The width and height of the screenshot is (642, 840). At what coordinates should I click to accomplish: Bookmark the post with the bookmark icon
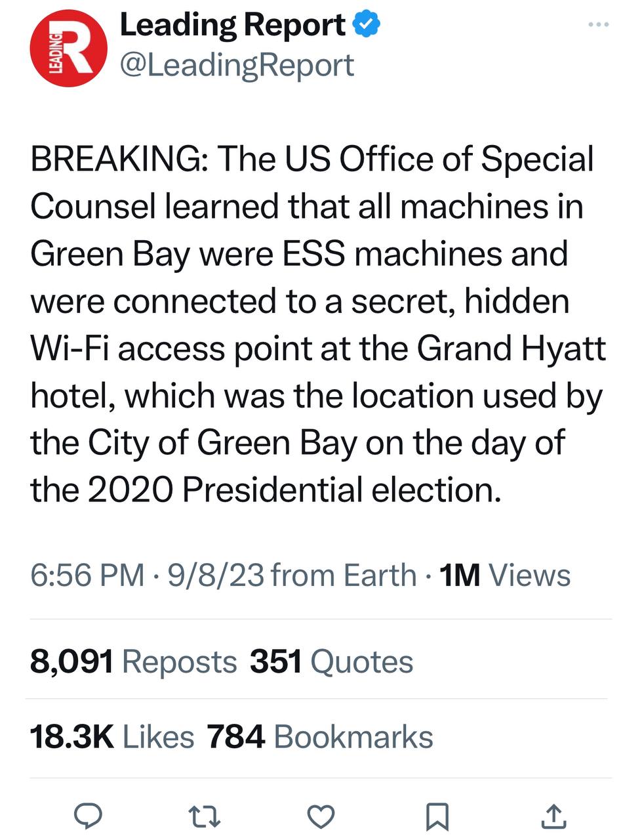tap(437, 816)
